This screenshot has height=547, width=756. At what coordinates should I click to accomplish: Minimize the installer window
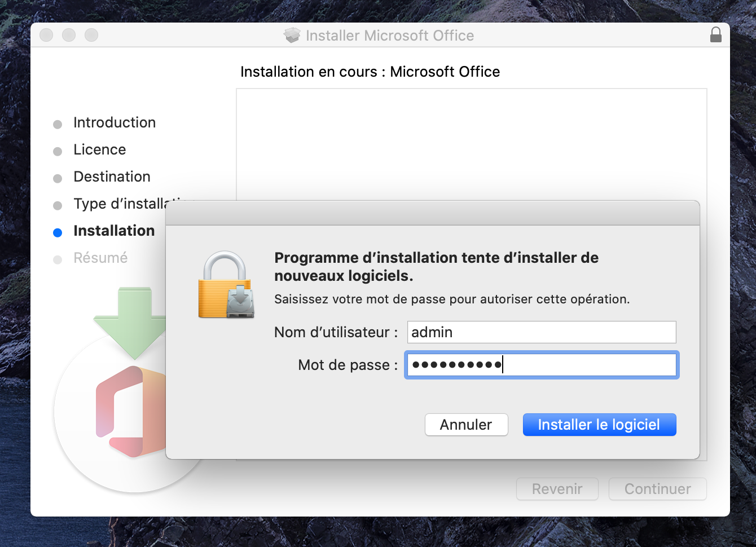(69, 35)
